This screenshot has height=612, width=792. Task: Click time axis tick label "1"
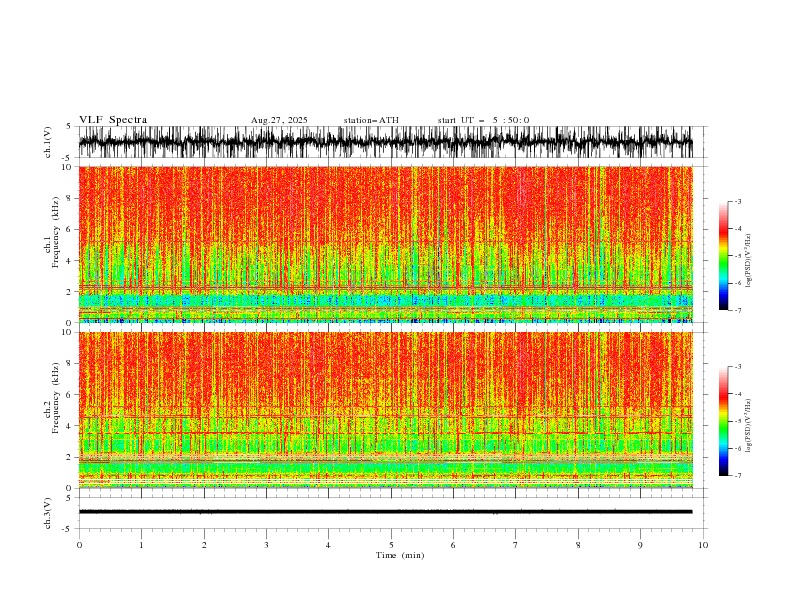tap(141, 545)
